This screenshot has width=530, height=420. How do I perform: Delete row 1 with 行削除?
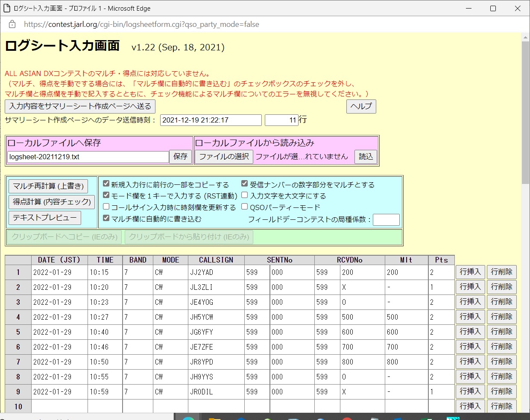502,272
